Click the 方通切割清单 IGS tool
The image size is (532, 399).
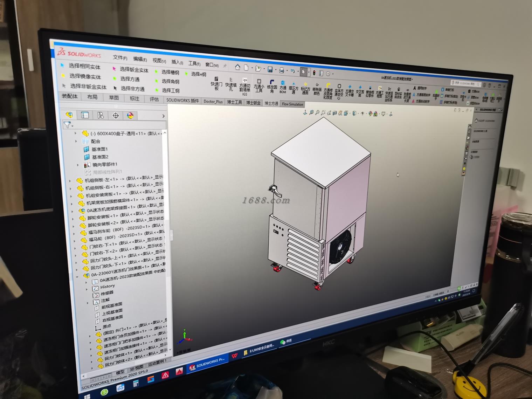pos(245,87)
